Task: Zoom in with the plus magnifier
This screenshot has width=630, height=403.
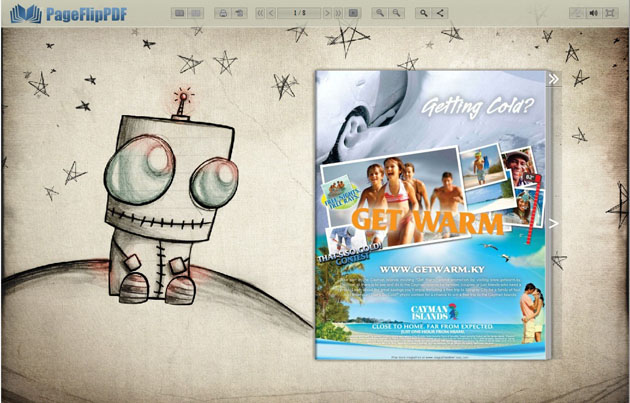Action: [x=380, y=13]
